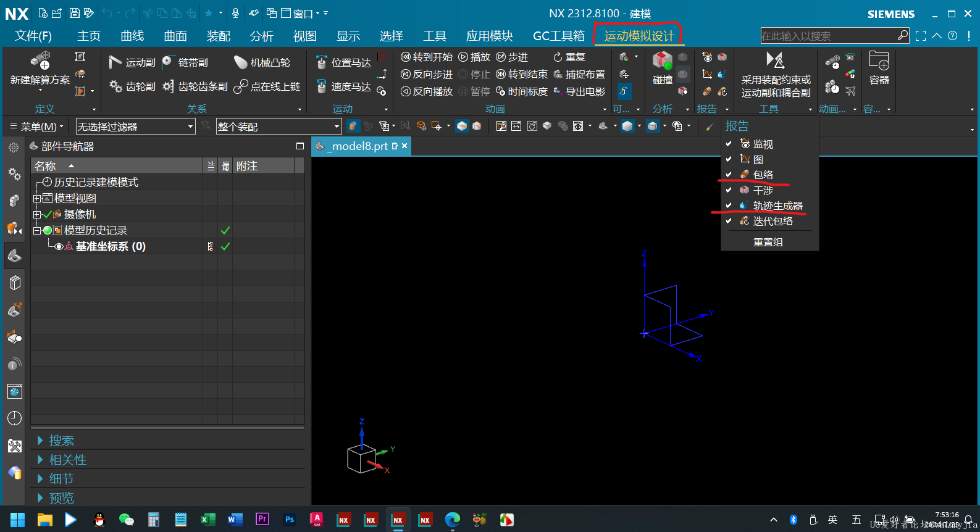Image resolution: width=980 pixels, height=532 pixels.
Task: Click 转到结束 go to end
Action: tap(522, 74)
